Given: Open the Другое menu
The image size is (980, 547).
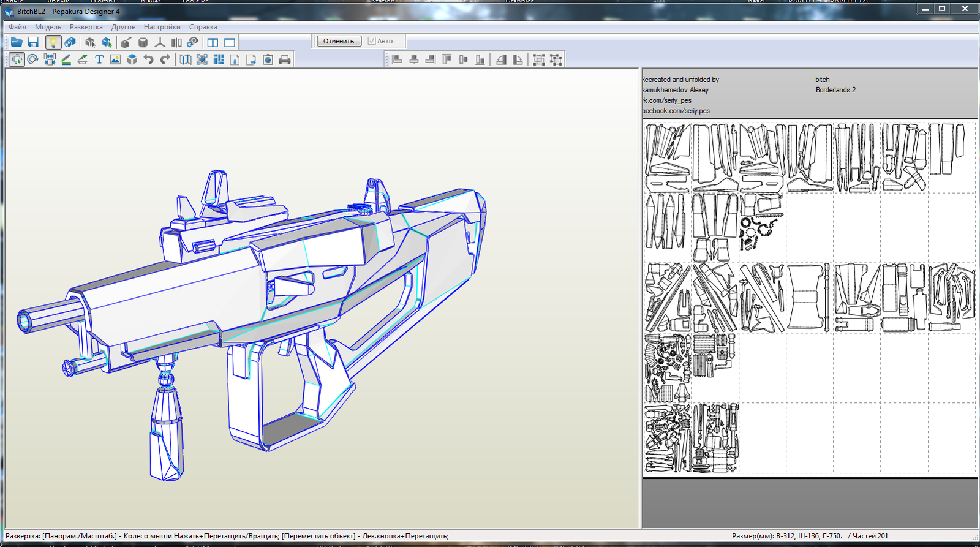Looking at the screenshot, I should point(123,27).
